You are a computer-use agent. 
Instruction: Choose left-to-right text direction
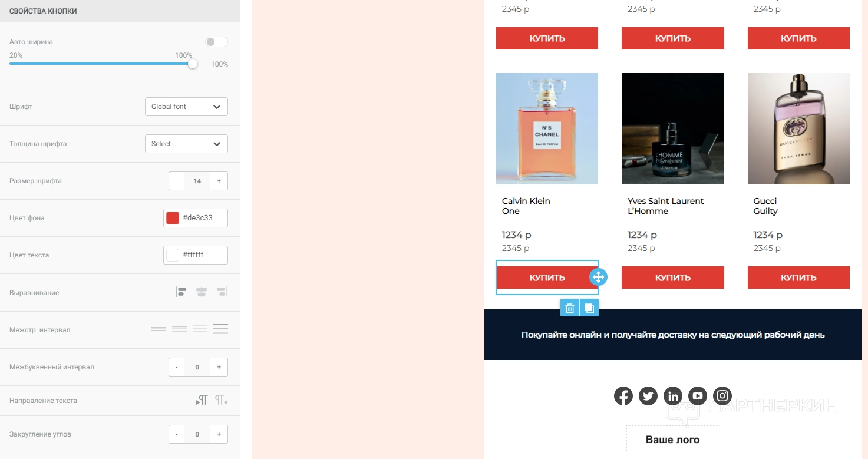tap(202, 401)
